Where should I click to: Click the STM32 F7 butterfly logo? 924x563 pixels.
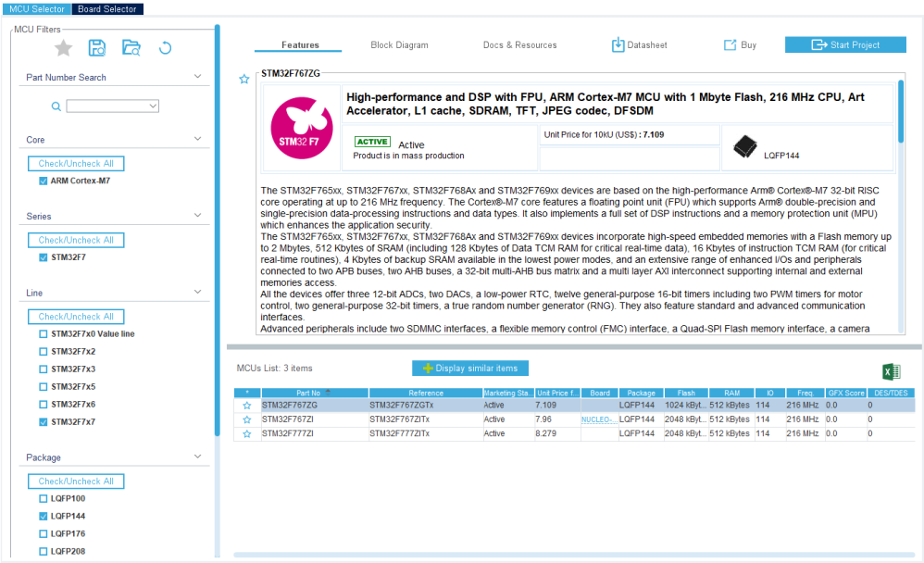pyautogui.click(x=302, y=129)
